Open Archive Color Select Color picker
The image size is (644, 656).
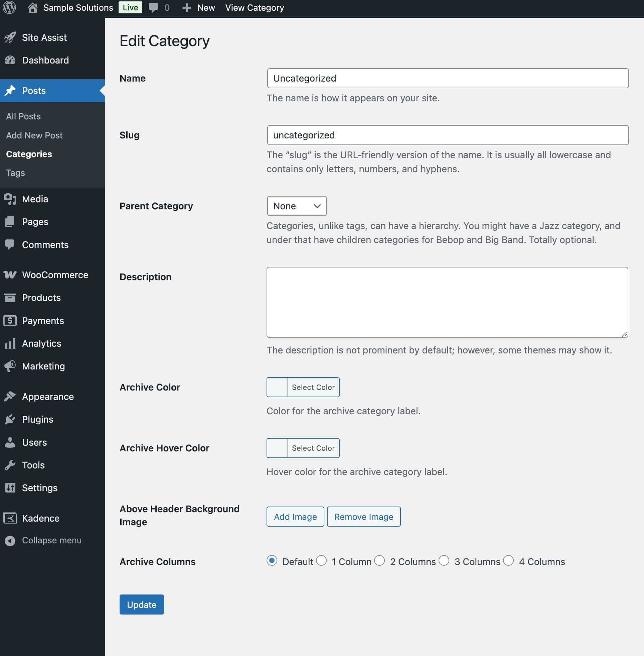pos(313,387)
